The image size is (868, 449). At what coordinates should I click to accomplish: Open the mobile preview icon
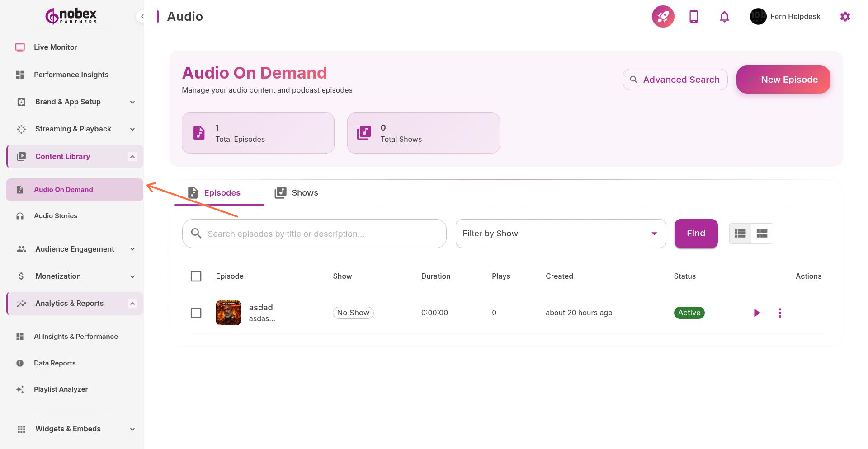click(x=693, y=16)
